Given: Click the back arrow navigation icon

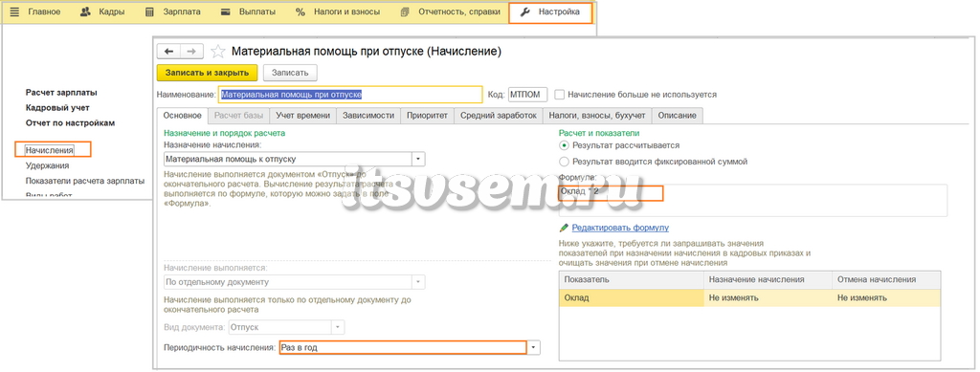Looking at the screenshot, I should tap(168, 52).
